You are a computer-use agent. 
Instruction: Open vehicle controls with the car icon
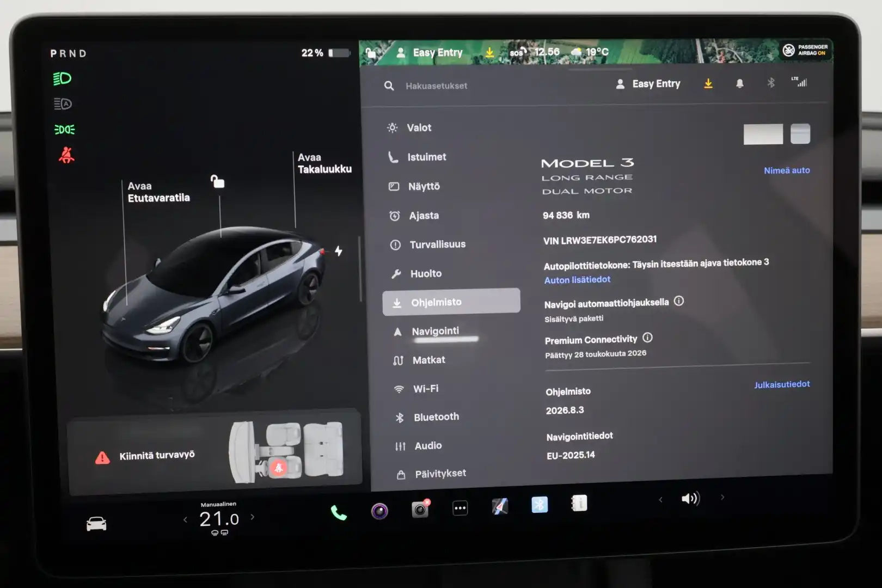point(96,523)
